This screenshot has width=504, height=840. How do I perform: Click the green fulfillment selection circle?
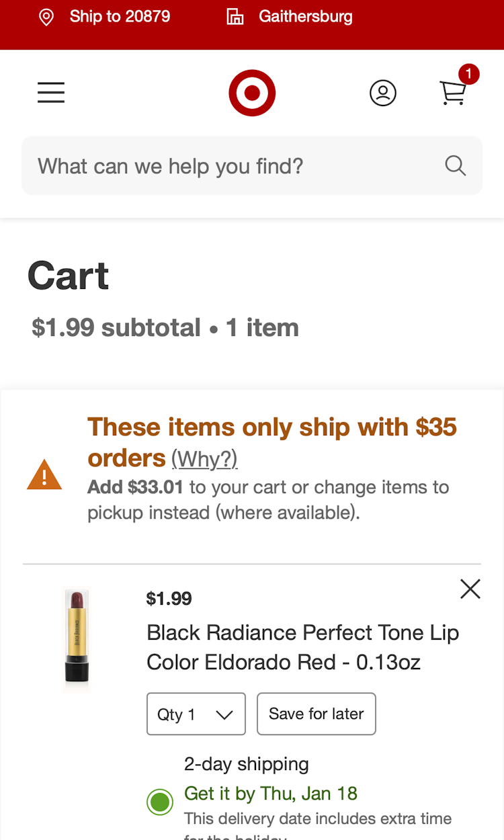point(160,802)
